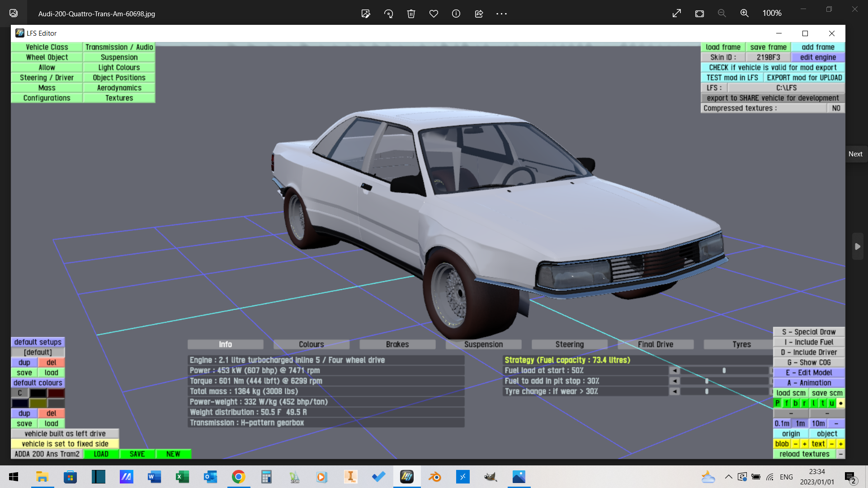Switch to the Brakes setup tab
Viewport: 868px width, 488px height.
[397, 344]
